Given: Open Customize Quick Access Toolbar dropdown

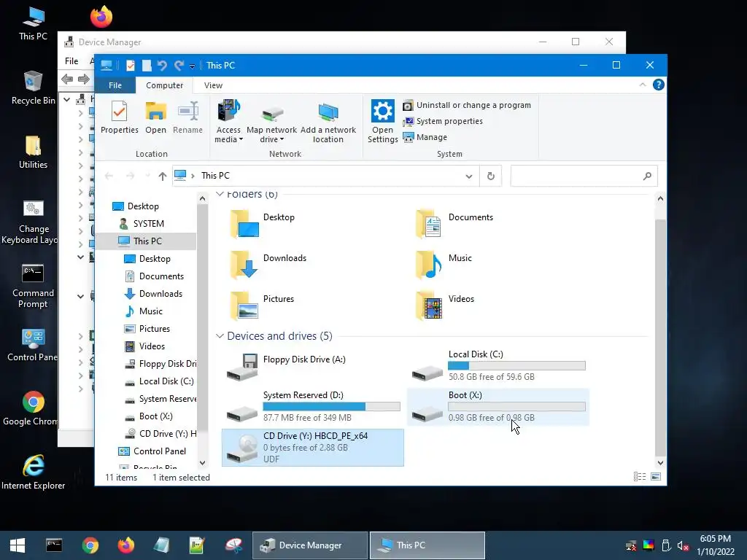Looking at the screenshot, I should click(192, 66).
